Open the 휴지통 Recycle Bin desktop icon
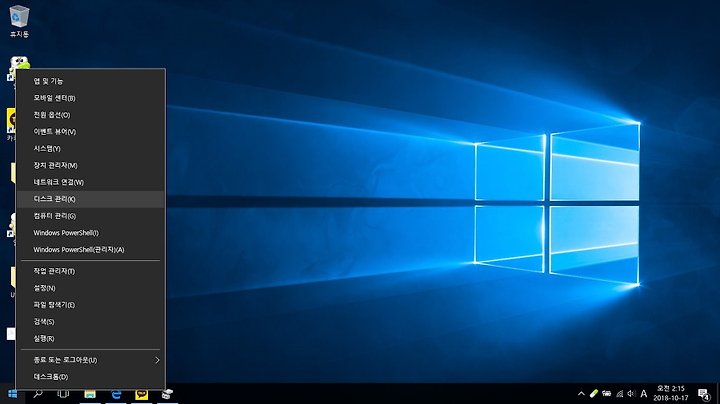 tap(19, 21)
